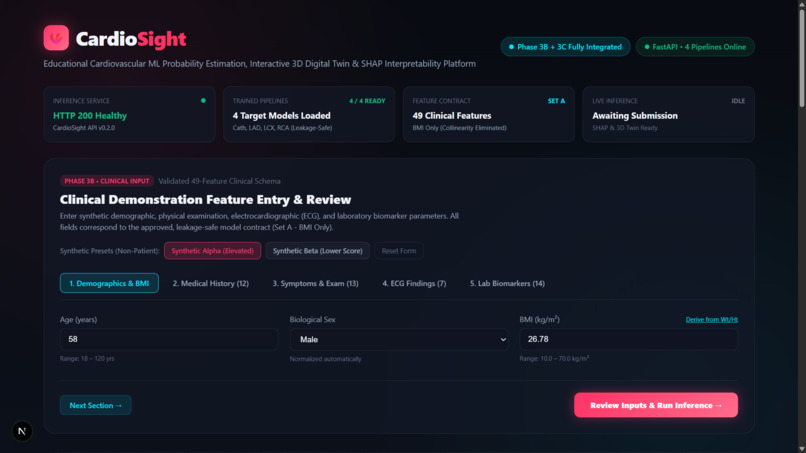Focus the Age (years) input field

169,339
